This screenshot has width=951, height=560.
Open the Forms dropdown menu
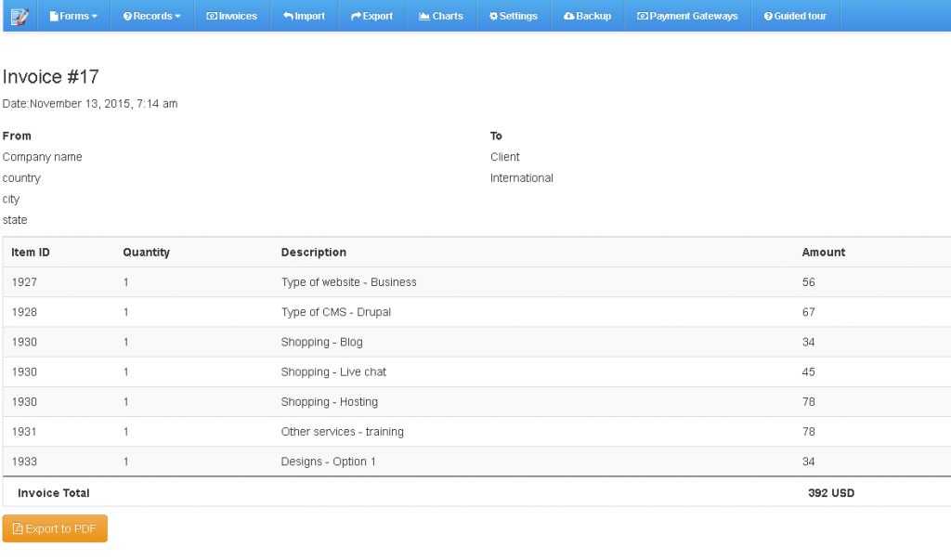(x=74, y=15)
